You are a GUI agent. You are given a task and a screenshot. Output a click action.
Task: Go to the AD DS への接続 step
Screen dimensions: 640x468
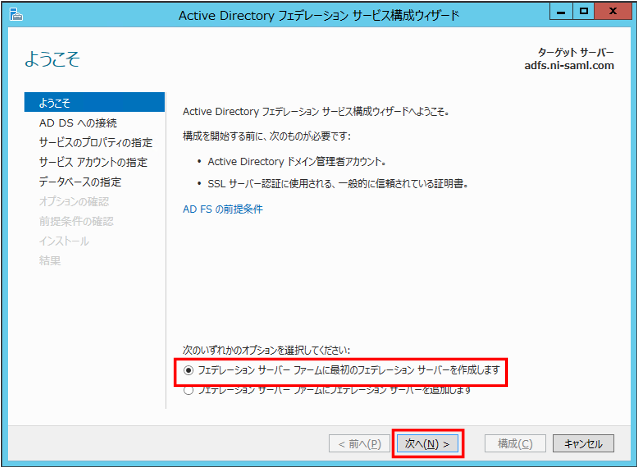pos(78,123)
